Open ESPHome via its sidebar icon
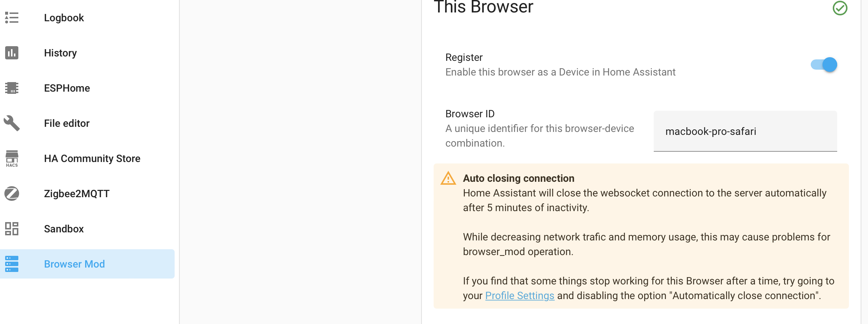Viewport: 868px width, 324px height. [11, 88]
